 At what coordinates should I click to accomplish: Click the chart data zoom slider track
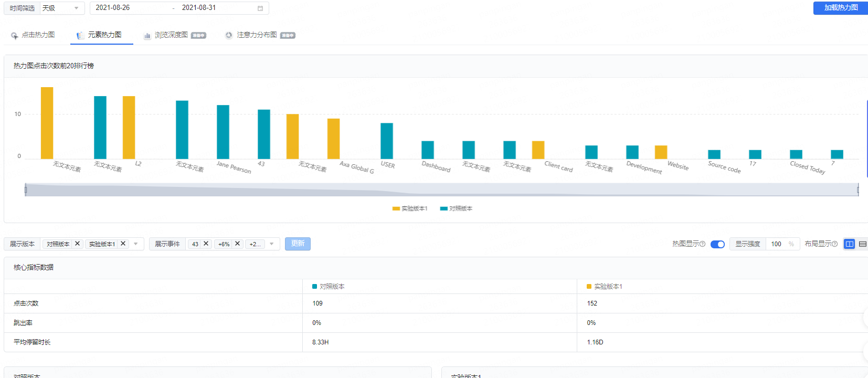point(442,190)
